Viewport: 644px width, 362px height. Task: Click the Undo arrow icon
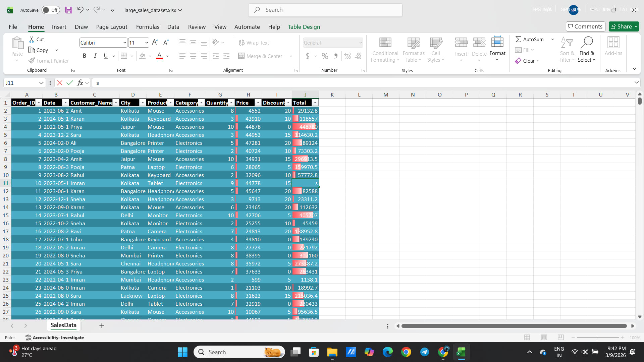pos(80,10)
